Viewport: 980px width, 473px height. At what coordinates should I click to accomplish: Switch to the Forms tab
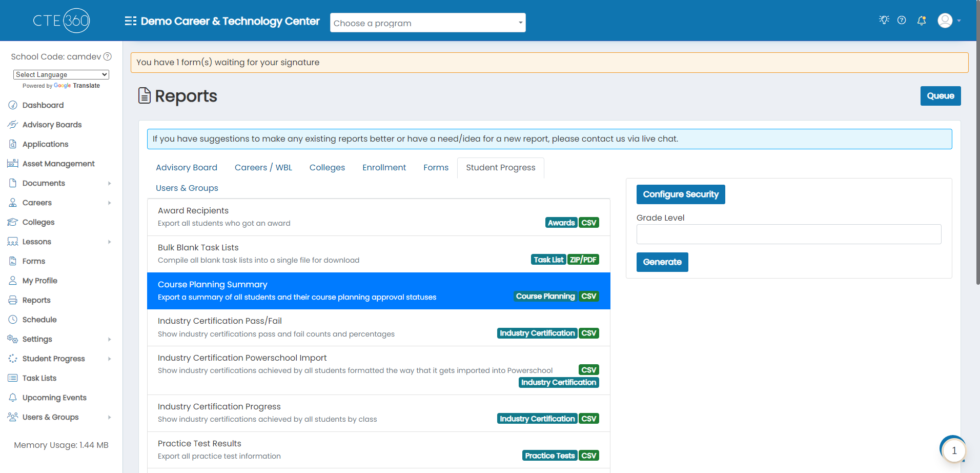(436, 168)
